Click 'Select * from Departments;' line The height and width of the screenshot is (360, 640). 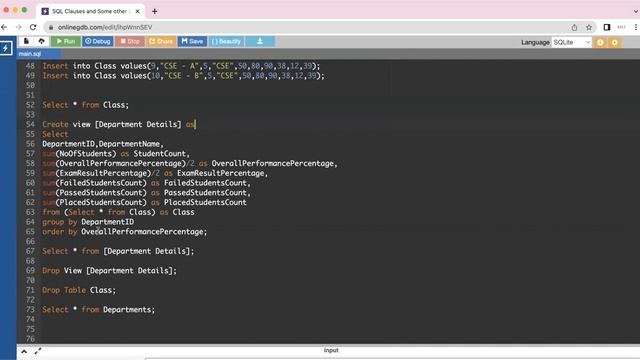click(x=98, y=310)
